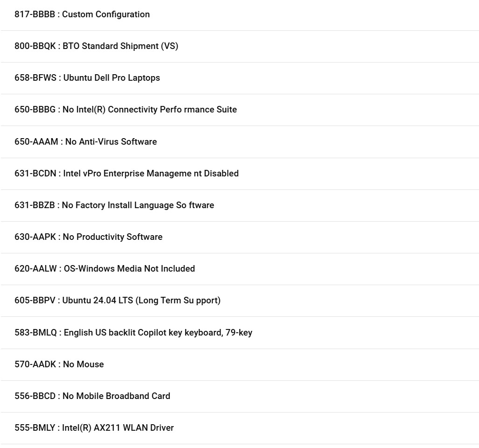The width and height of the screenshot is (479, 448).
Task: Click the 630-AAPK No Productivity Software entry
Action: [x=240, y=238]
